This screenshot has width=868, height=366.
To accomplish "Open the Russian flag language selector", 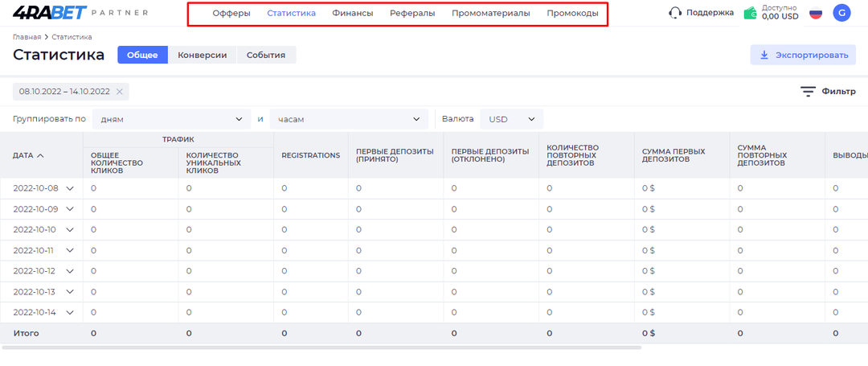I will (816, 13).
